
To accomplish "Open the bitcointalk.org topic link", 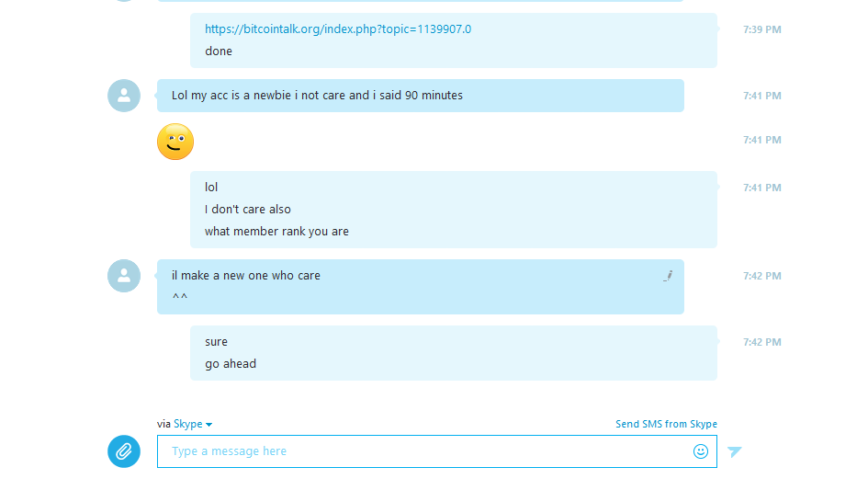I will click(338, 29).
